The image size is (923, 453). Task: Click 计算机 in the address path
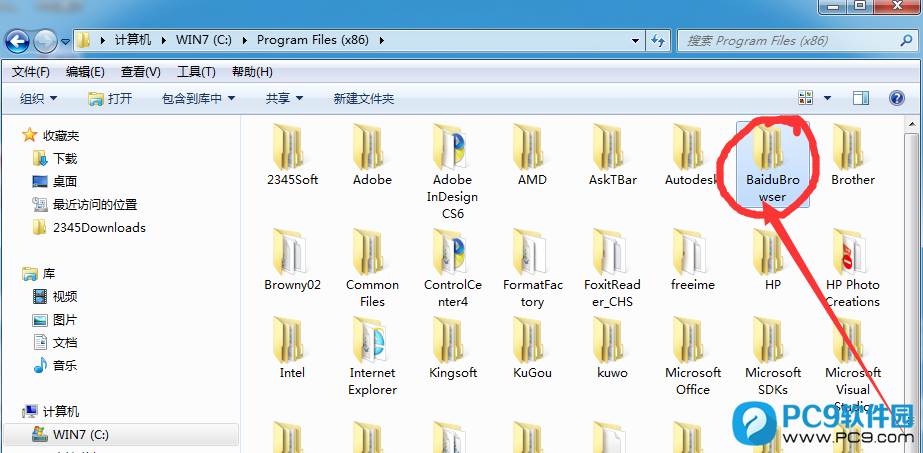[x=133, y=41]
